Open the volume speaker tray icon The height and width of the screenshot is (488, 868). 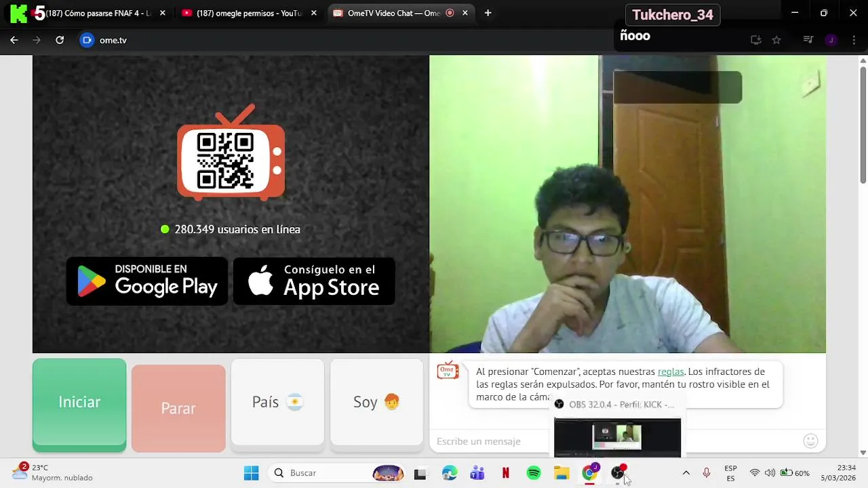pyautogui.click(x=770, y=473)
